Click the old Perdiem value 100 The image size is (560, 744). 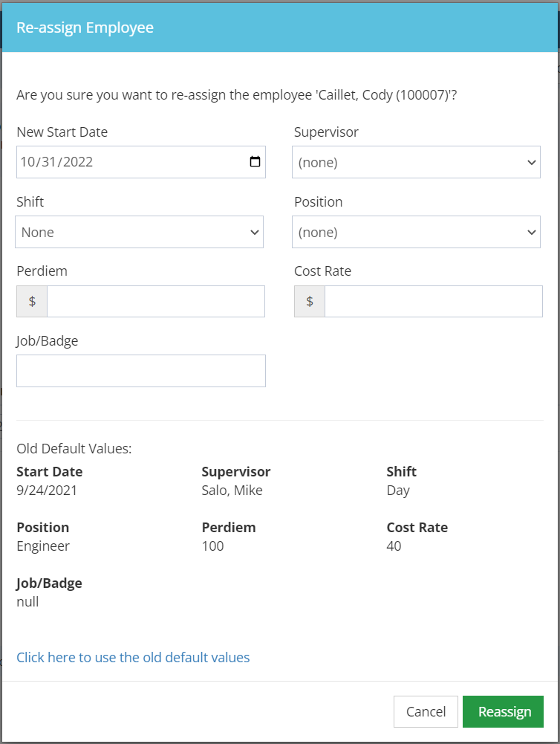tap(212, 546)
